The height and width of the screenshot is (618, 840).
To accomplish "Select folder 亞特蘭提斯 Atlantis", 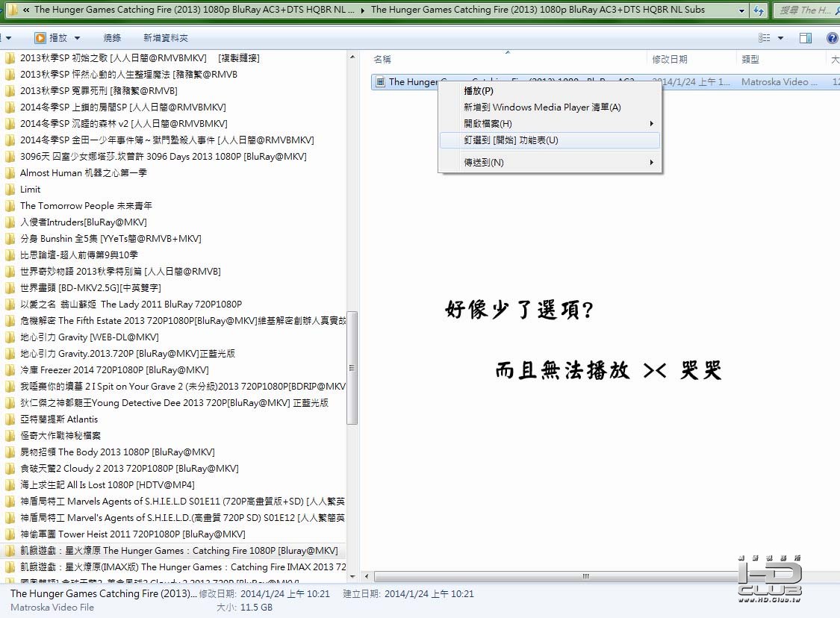I will pos(52,419).
